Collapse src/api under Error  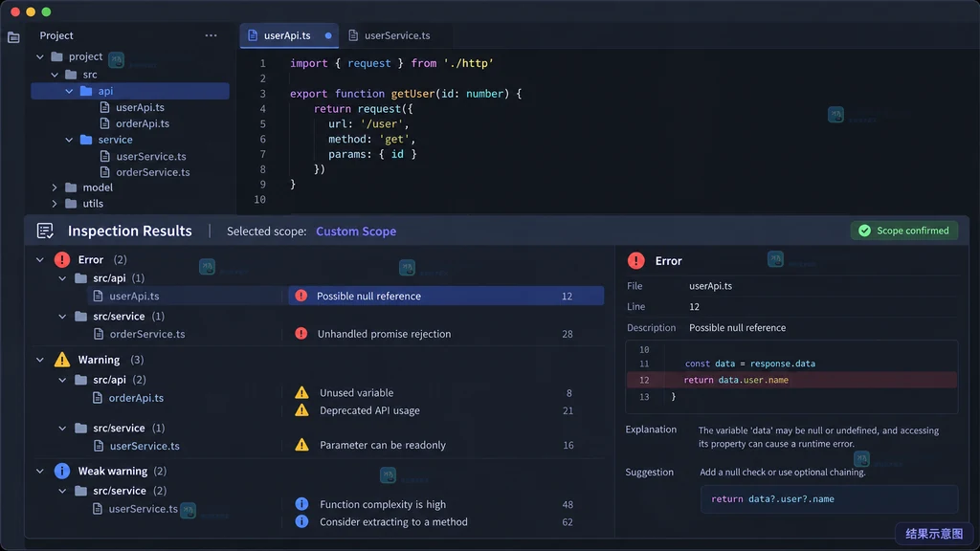tap(62, 278)
